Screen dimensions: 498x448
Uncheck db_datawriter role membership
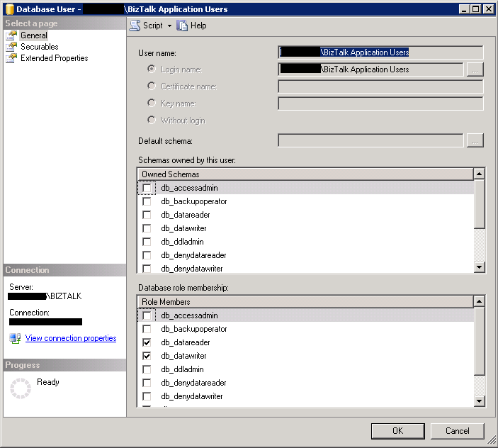coord(147,356)
